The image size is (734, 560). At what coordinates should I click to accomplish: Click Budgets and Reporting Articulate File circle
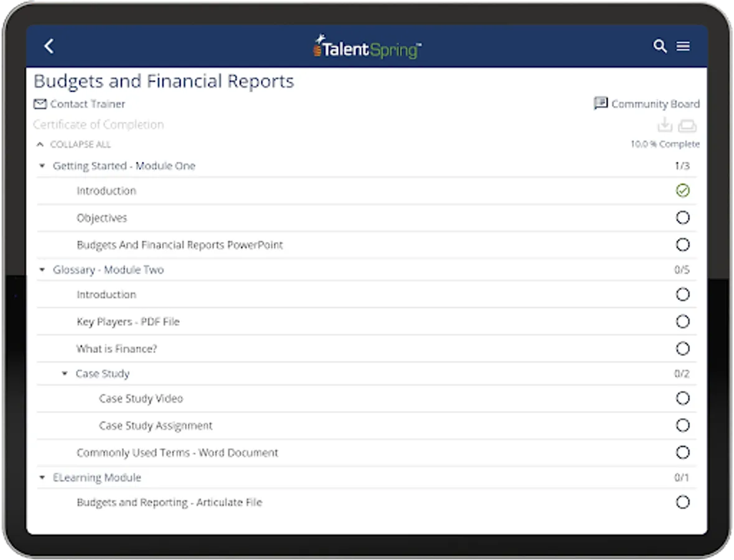(682, 502)
